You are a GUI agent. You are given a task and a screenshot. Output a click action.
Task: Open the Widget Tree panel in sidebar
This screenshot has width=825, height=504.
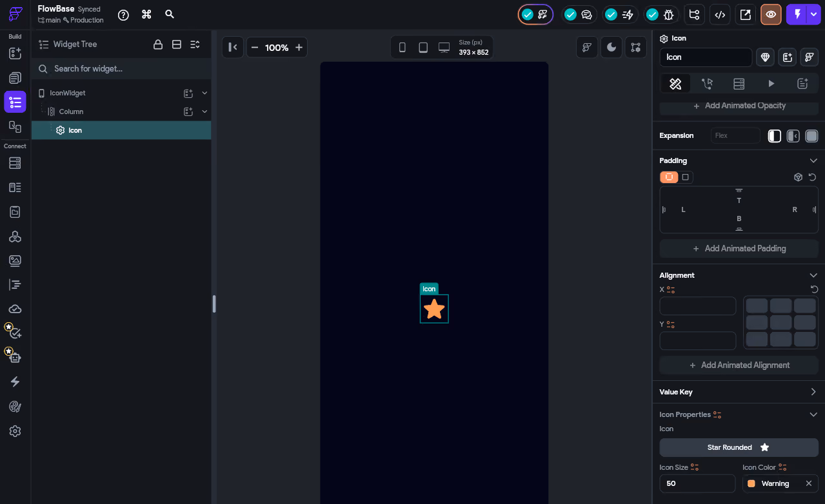coord(15,102)
